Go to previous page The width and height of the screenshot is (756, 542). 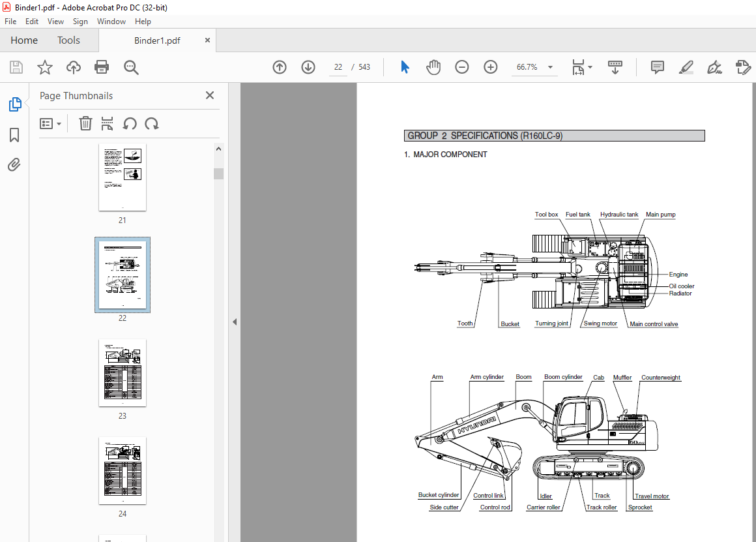click(280, 67)
